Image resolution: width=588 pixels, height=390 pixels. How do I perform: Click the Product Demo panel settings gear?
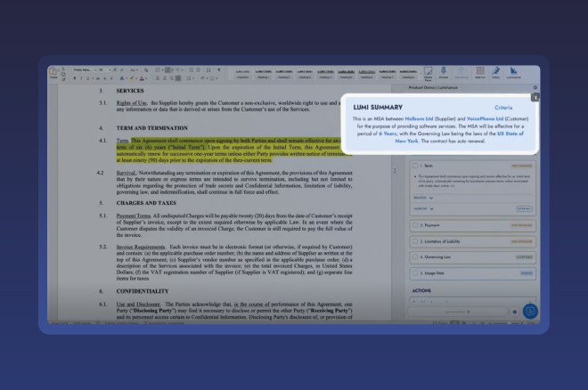click(535, 87)
